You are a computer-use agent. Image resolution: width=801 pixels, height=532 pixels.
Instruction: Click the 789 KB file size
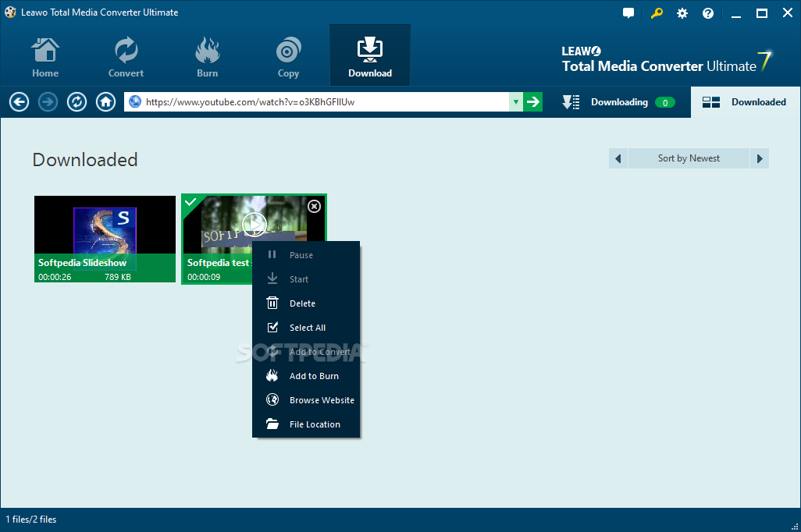(x=118, y=277)
